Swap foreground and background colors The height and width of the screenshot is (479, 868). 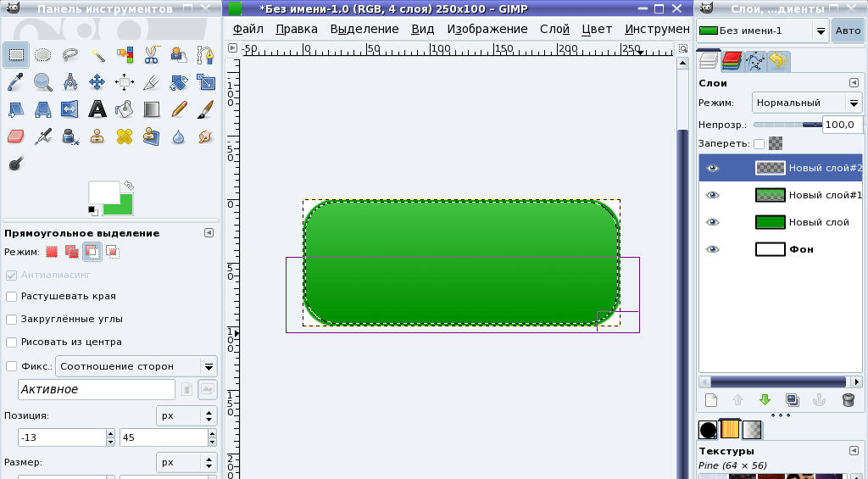point(129,186)
